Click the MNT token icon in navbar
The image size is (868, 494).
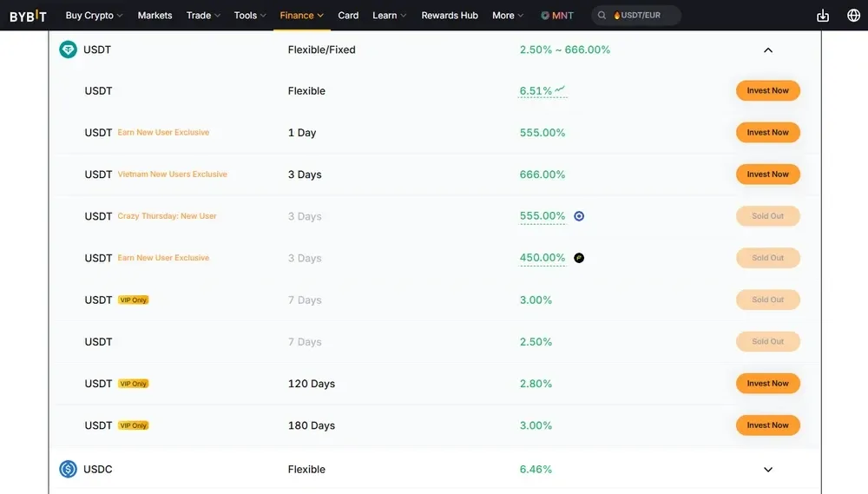(x=545, y=16)
